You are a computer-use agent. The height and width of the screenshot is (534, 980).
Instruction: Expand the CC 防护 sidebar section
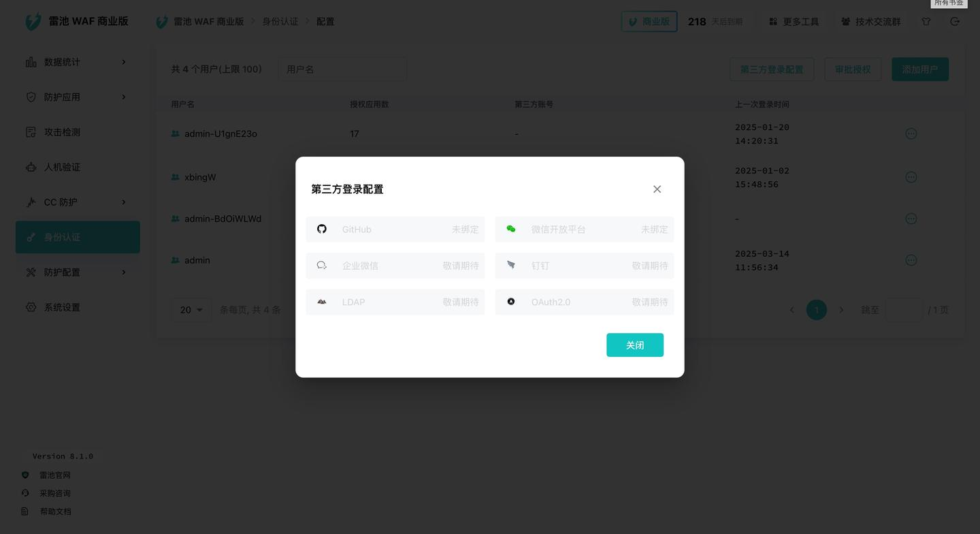[x=62, y=202]
